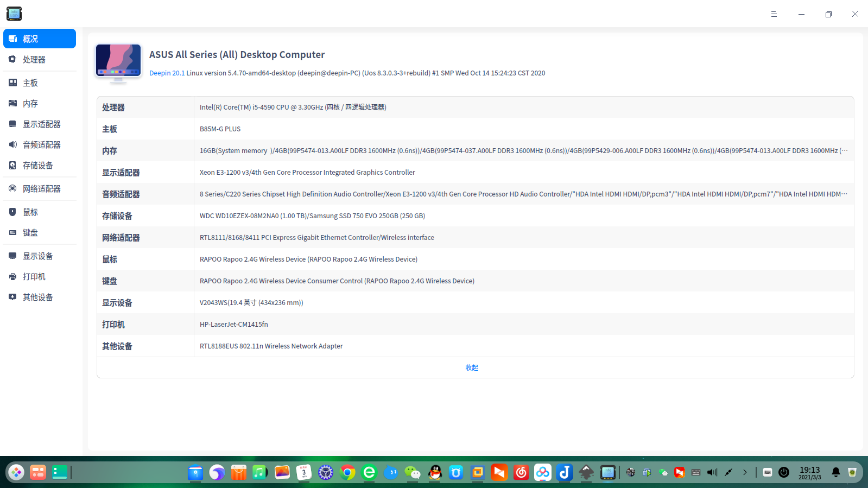
Task: Click the mouse row's RAPOO Wireless Device value
Action: [308, 259]
